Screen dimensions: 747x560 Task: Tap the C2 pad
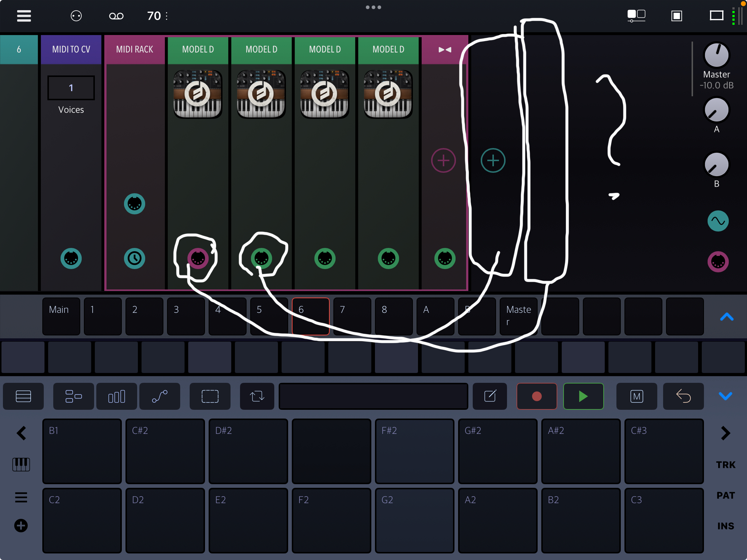82,521
